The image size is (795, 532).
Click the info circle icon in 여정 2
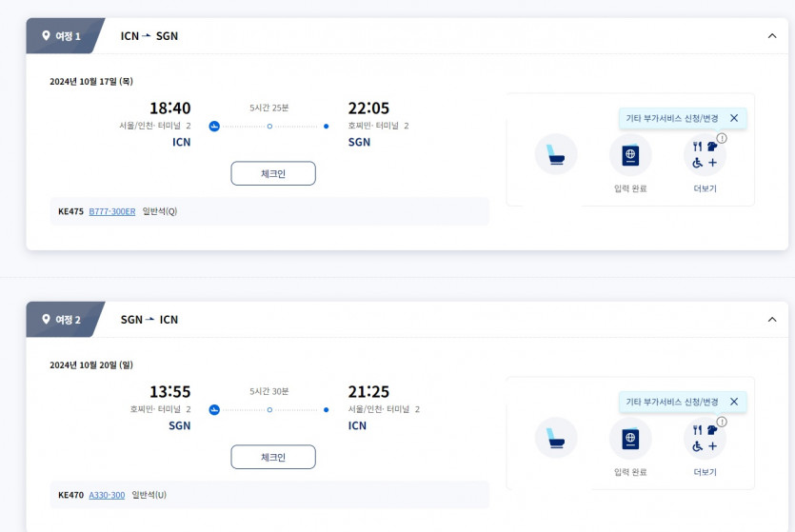722,422
